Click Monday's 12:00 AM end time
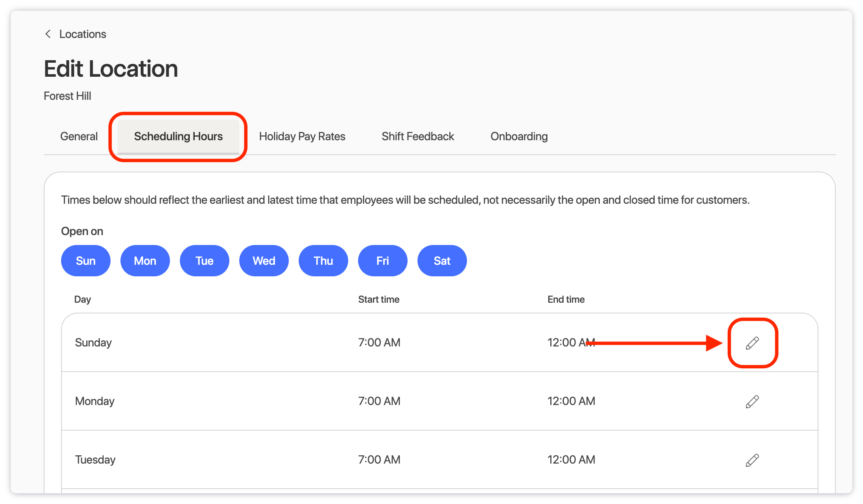The width and height of the screenshot is (863, 504). [x=571, y=401]
